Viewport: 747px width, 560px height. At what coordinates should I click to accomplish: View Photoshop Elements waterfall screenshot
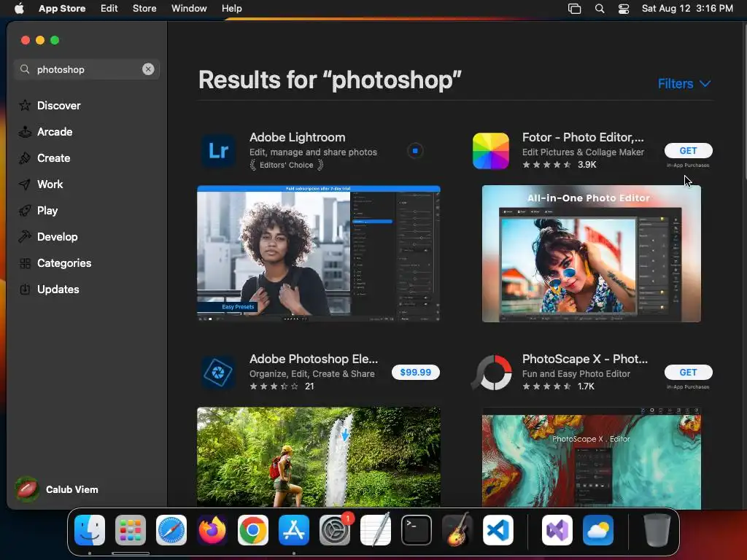(319, 456)
